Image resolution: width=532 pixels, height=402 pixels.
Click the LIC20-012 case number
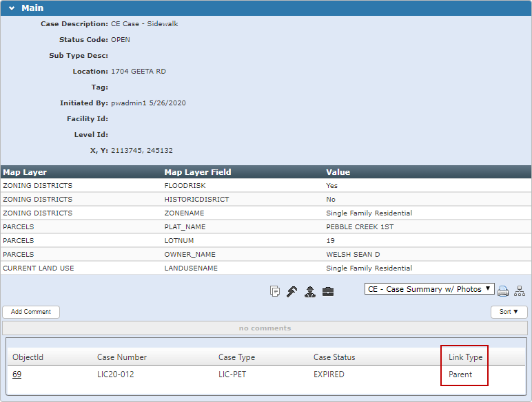pos(116,374)
